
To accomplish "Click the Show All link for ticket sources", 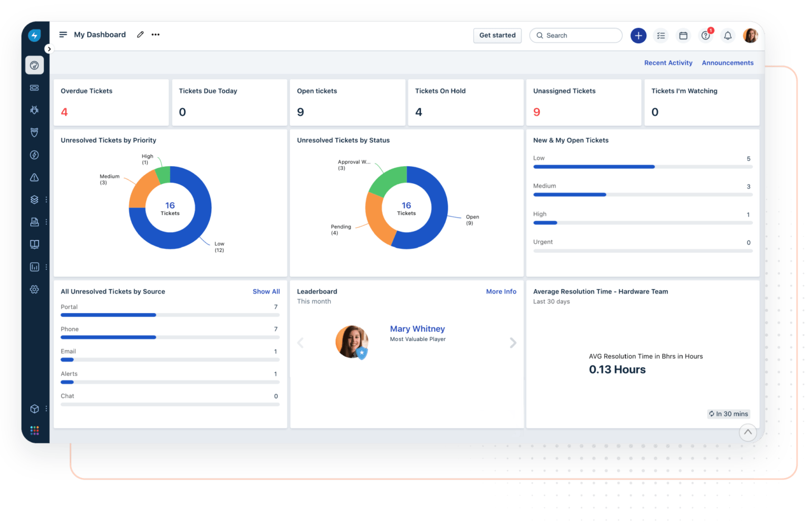I will (266, 291).
